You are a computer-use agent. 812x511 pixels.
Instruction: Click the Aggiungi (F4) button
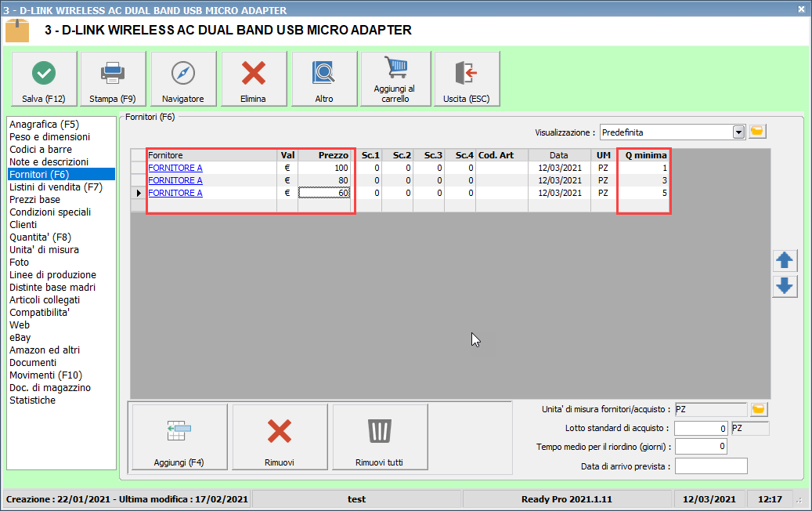(179, 437)
